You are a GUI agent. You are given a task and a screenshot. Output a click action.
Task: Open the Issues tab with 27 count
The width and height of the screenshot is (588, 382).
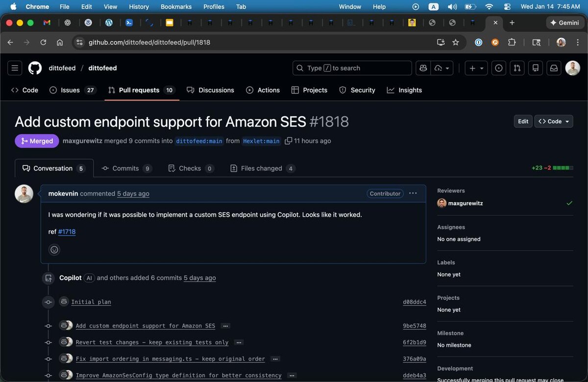[73, 90]
